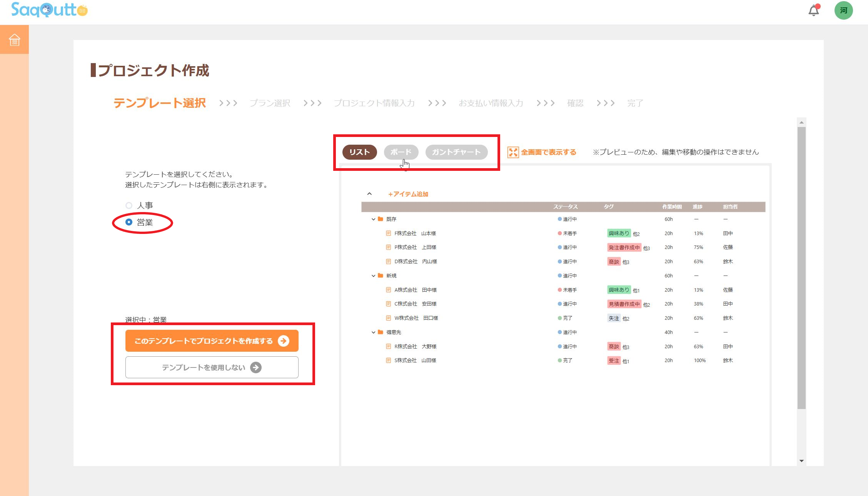
Task: Select the 人事 template radio button
Action: pos(129,205)
